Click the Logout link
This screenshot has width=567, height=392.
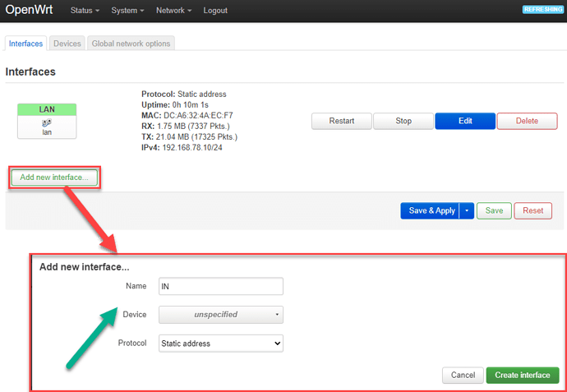pyautogui.click(x=215, y=11)
